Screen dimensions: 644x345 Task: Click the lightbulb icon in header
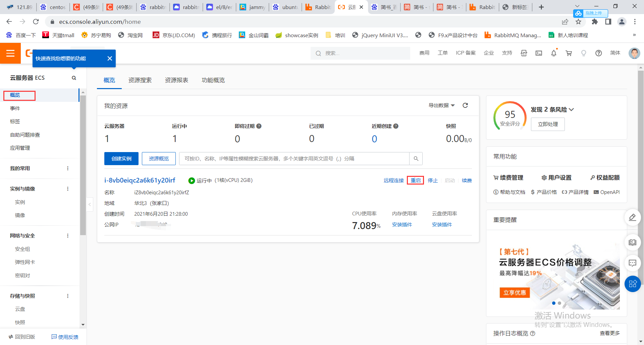[x=584, y=53]
